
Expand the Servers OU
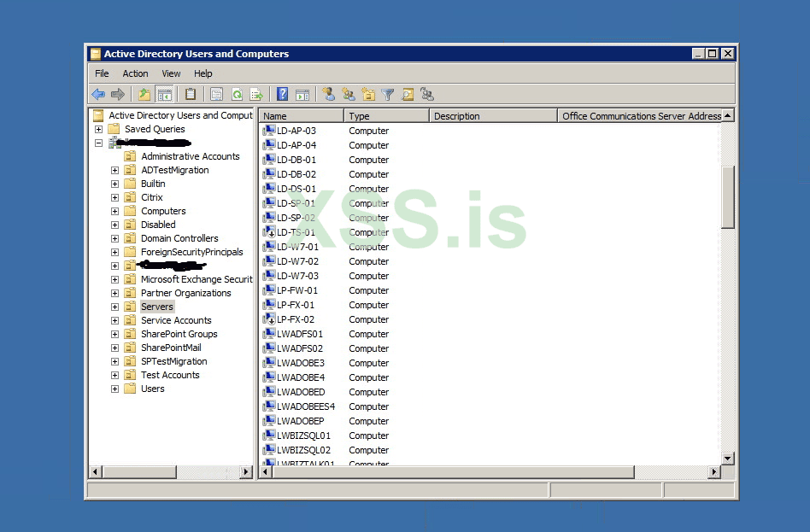(114, 307)
